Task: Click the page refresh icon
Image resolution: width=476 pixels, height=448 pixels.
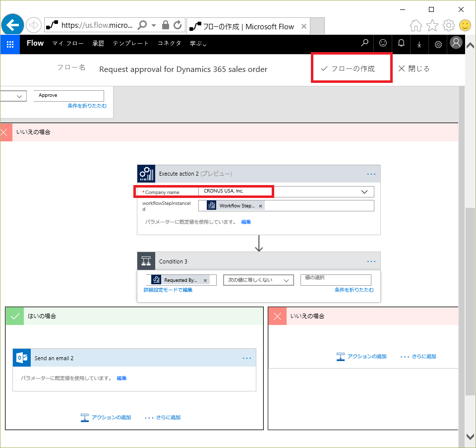Action: [178, 25]
